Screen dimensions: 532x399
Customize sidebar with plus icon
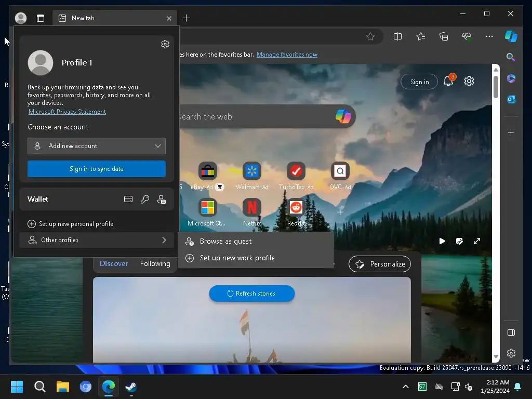511,132
